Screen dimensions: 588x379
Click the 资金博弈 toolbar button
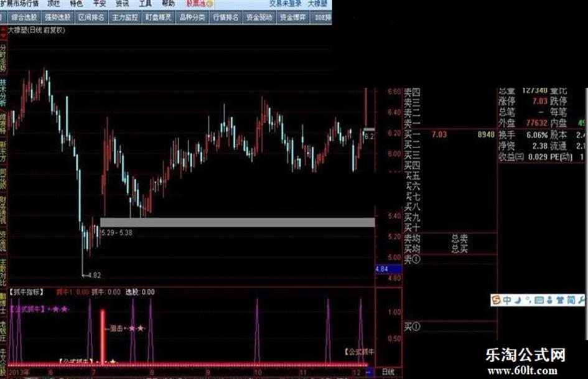click(293, 17)
